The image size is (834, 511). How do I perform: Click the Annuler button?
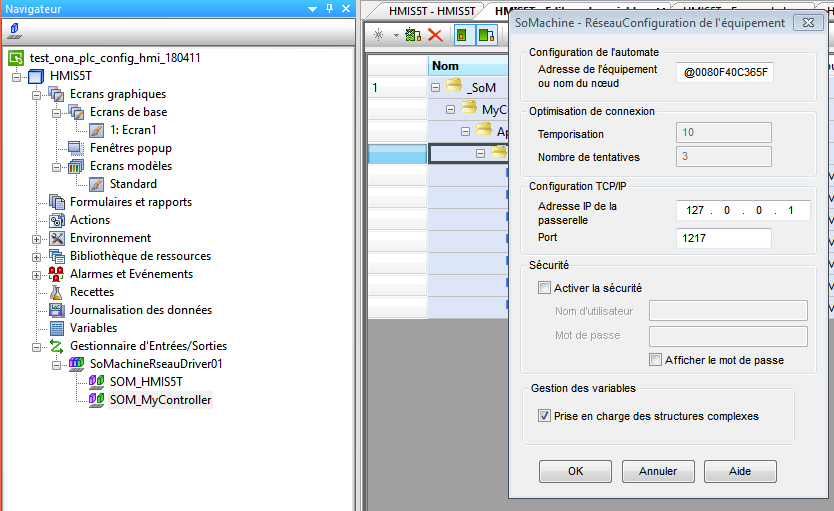(658, 471)
